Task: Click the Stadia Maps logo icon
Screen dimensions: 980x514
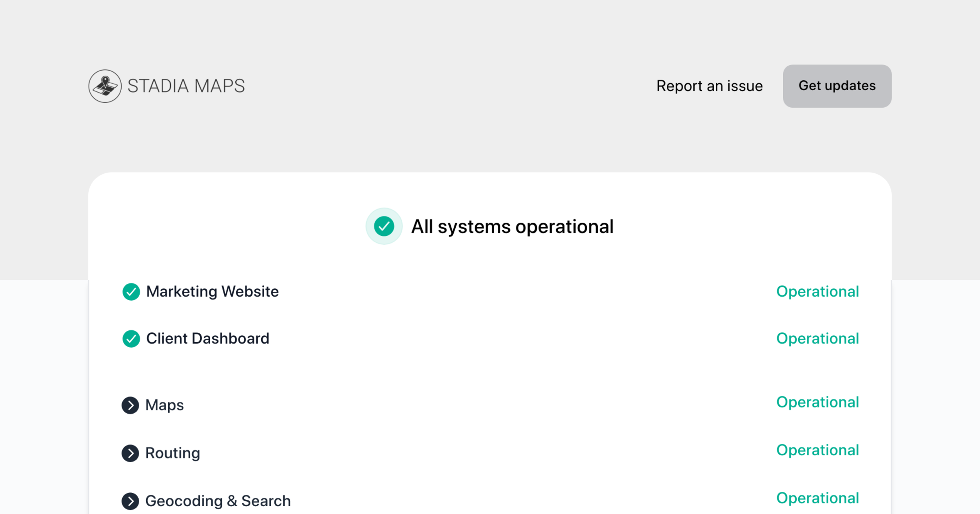Action: pyautogui.click(x=105, y=86)
